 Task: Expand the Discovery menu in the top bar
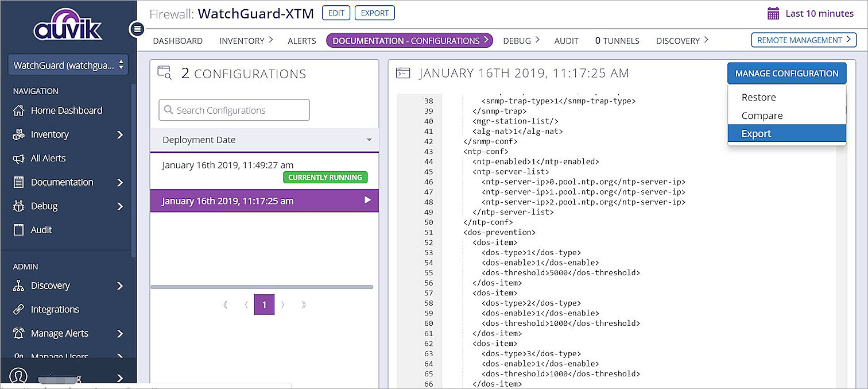coord(682,40)
